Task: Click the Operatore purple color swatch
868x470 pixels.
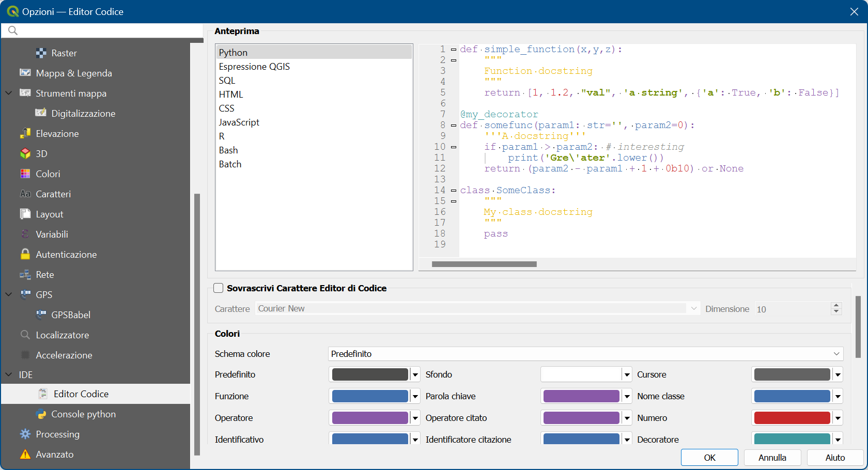Action: [370, 418]
